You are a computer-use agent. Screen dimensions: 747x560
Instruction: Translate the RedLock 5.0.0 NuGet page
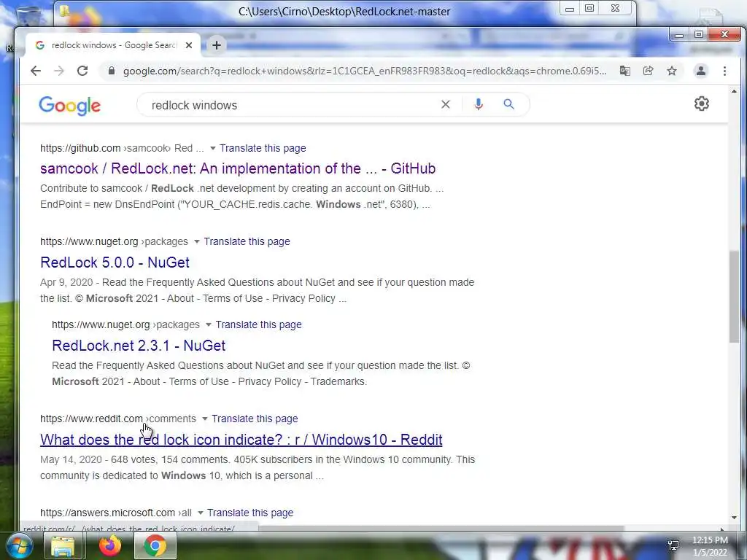(x=247, y=241)
